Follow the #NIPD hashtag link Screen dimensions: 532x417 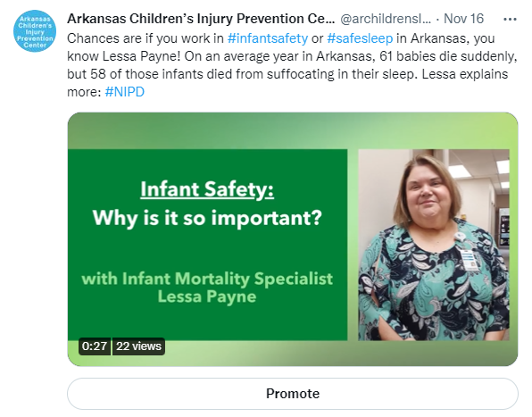click(x=124, y=92)
